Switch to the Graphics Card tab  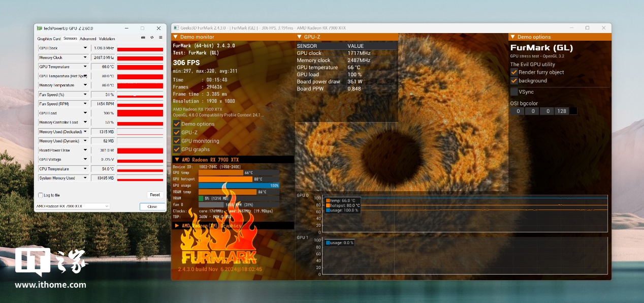[x=49, y=39]
